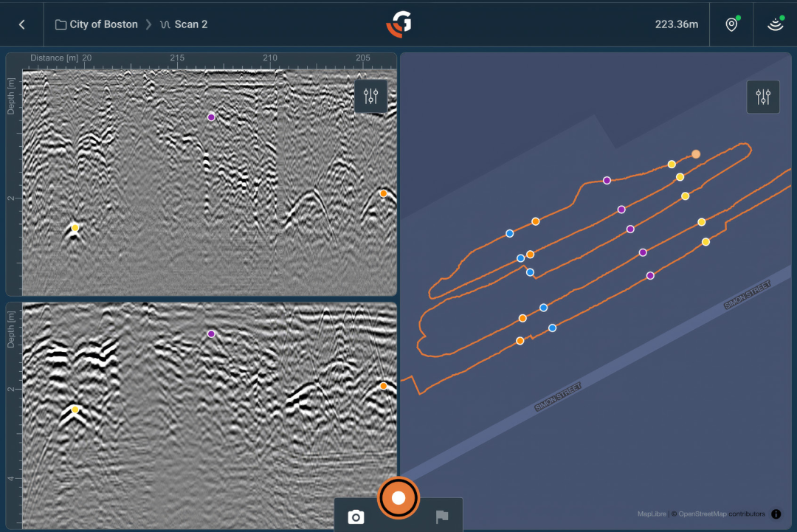Select purple marker in the top radargram
Screen dimensions: 797x532
[212, 117]
